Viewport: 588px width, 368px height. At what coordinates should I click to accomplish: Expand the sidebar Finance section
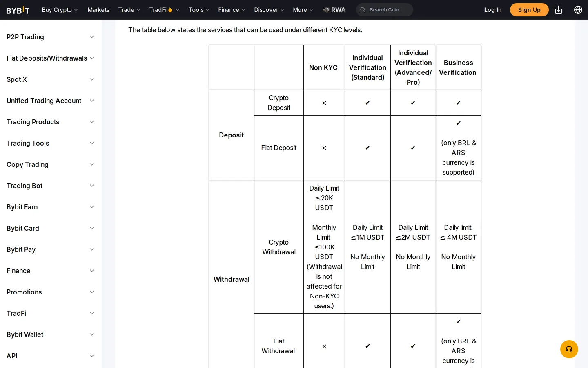click(x=51, y=271)
